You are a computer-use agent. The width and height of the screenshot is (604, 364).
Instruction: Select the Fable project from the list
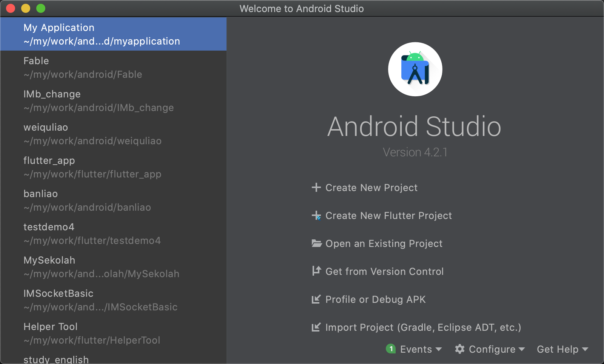pyautogui.click(x=82, y=67)
